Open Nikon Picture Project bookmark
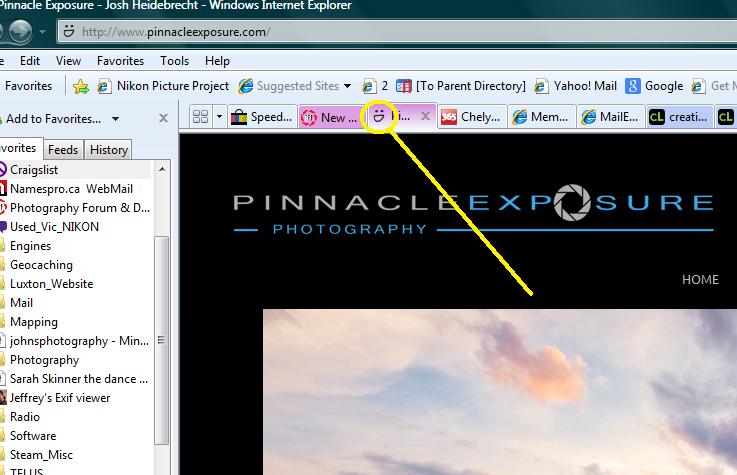 pyautogui.click(x=163, y=86)
